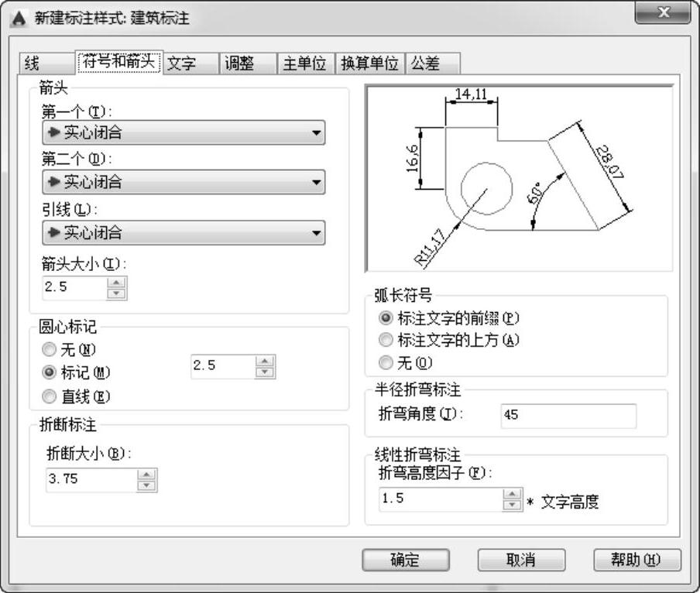
Task: Click the 折弯高度因子 value field
Action: click(x=441, y=499)
